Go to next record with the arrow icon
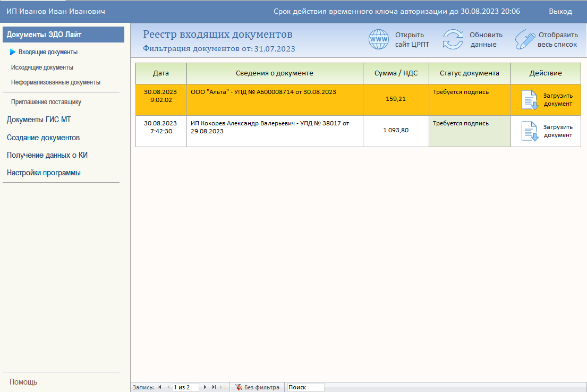This screenshot has height=392, width=587. click(x=205, y=387)
